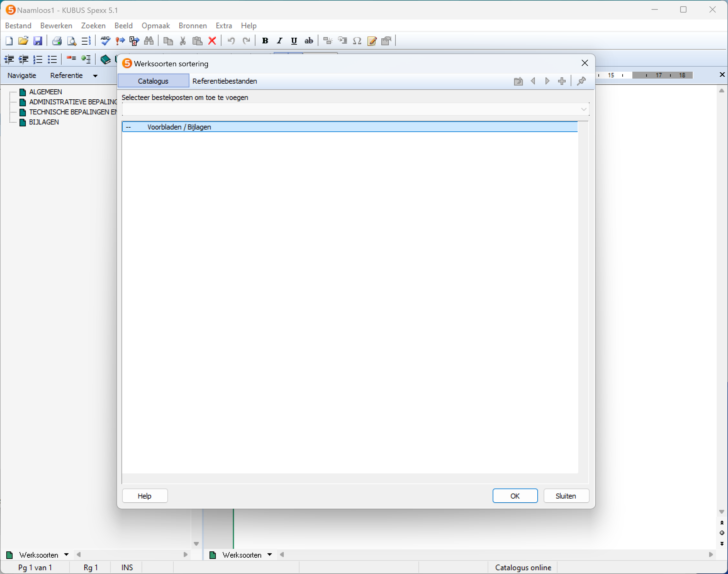Screen dimensions: 728x574
Task: Click the Cut scissors icon
Action: point(182,41)
